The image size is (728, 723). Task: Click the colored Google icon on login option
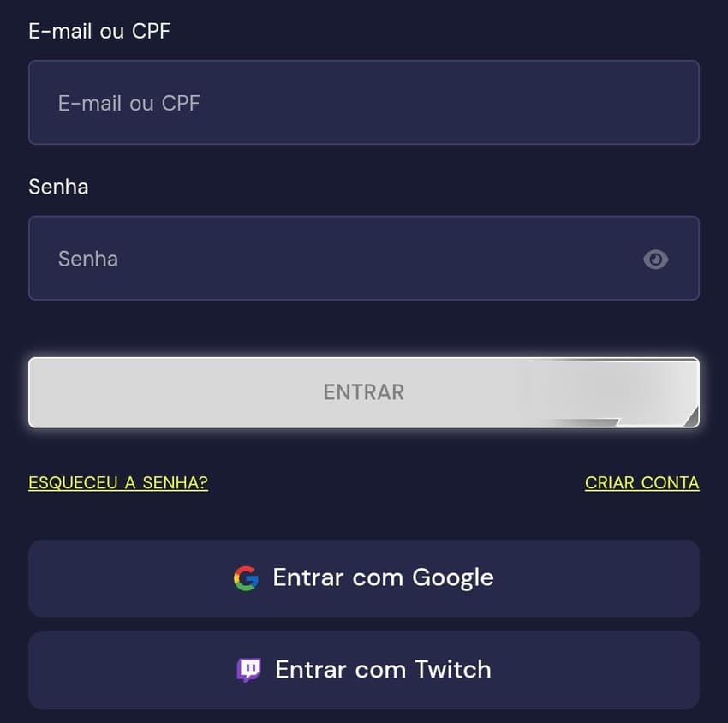[x=247, y=577]
